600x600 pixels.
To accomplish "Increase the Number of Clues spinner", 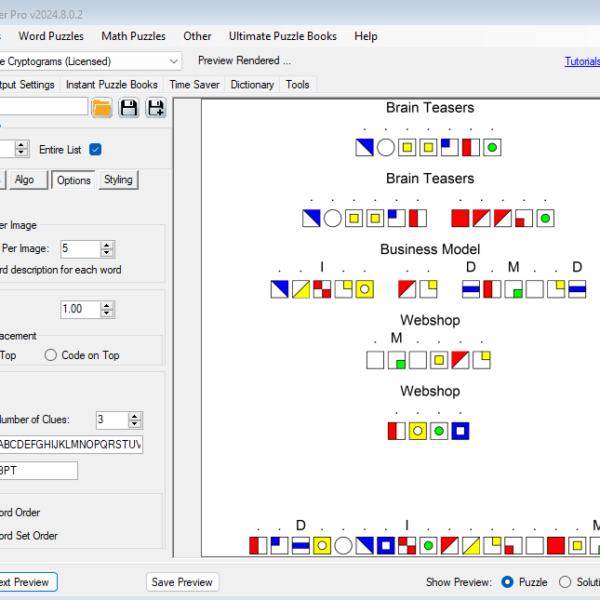I will click(134, 416).
